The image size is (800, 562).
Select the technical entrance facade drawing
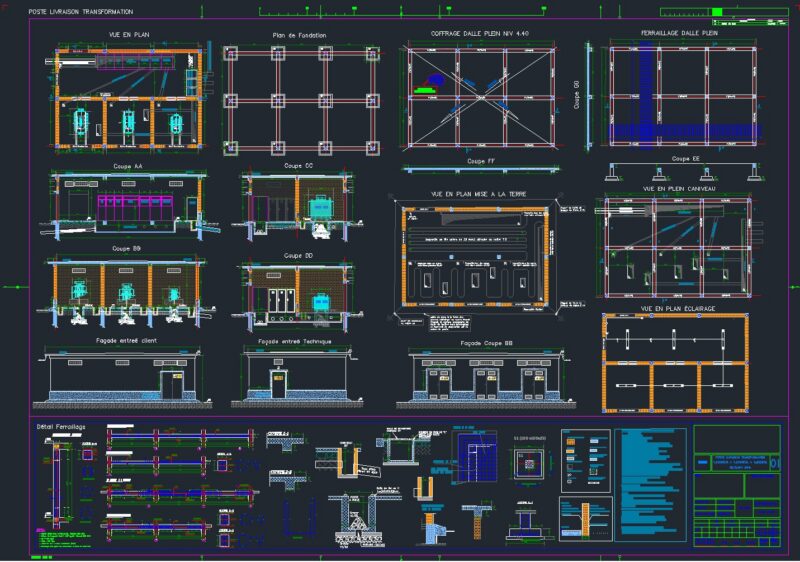(x=297, y=377)
